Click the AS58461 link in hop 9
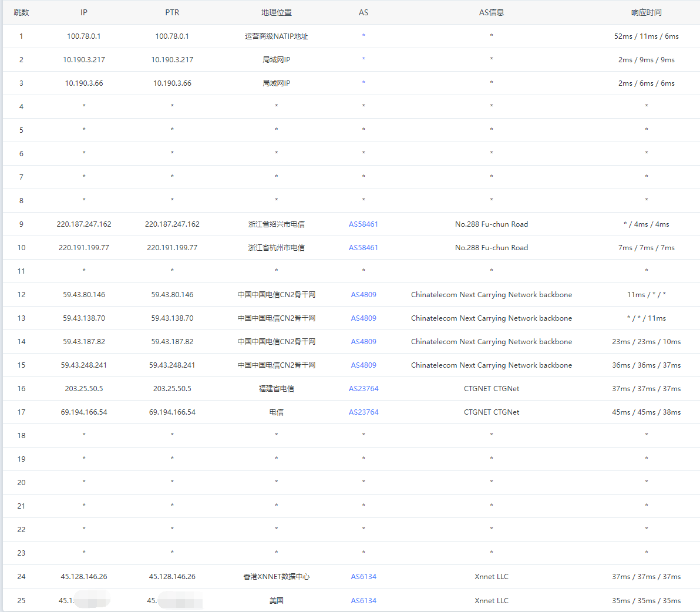The width and height of the screenshot is (700, 612). point(363,224)
